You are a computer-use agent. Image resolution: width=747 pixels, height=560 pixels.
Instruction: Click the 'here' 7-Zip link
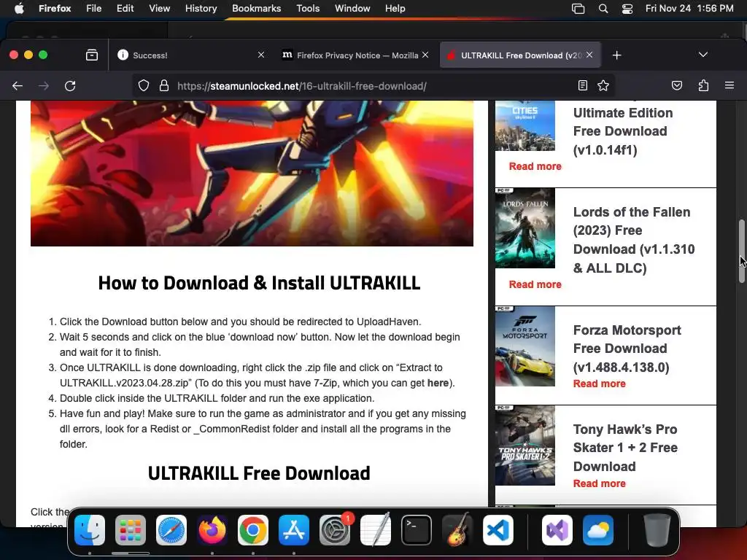coord(438,383)
